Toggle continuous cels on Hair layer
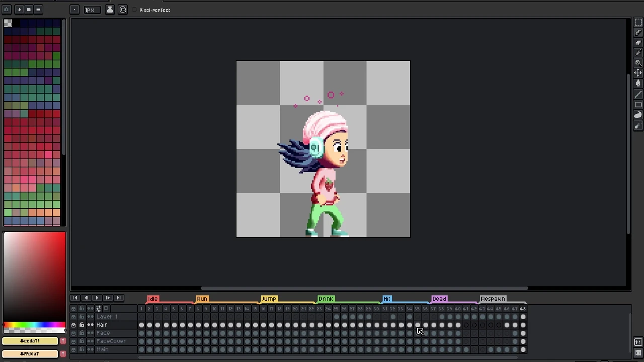 point(90,325)
